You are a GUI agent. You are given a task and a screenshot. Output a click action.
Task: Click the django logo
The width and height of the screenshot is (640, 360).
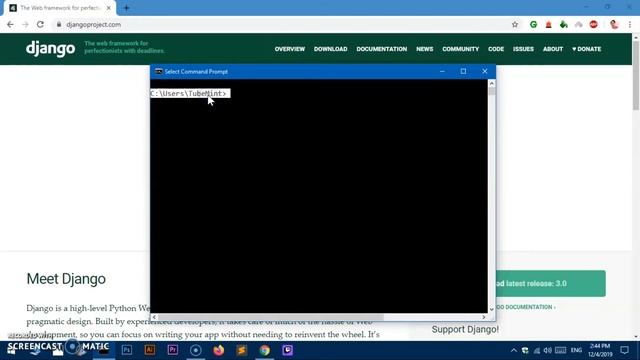point(51,49)
